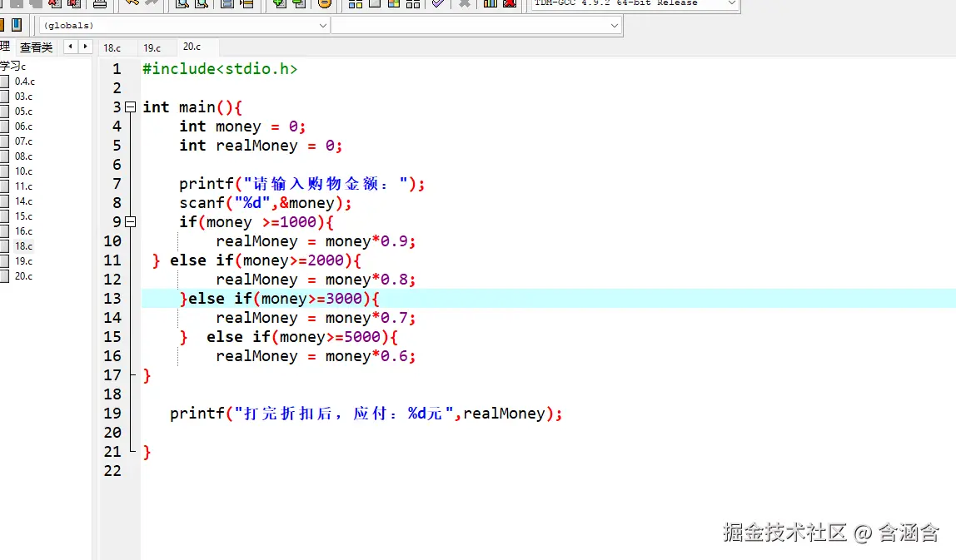Click the 'else if(money>=2000){' line
956x560 pixels.
pos(265,260)
